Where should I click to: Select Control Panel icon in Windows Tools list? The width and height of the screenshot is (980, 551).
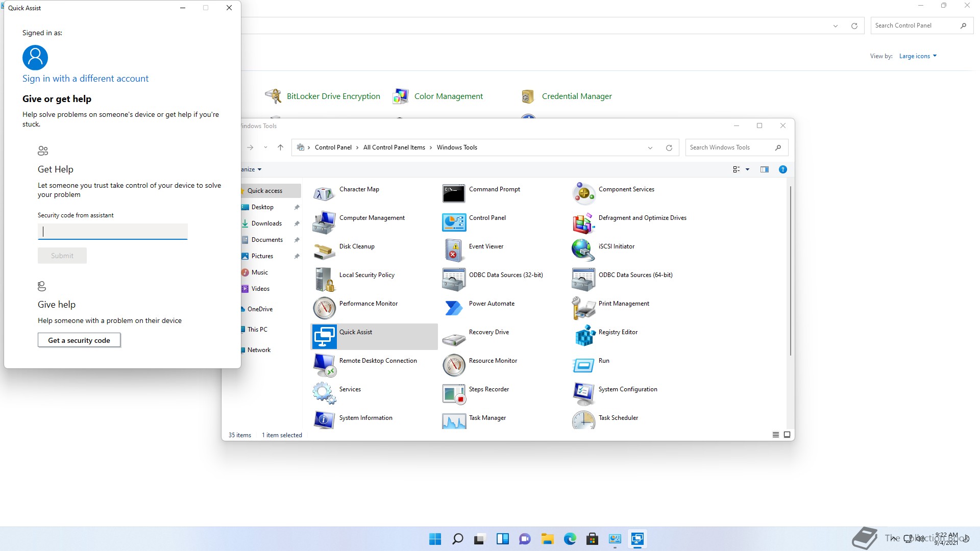click(x=454, y=222)
